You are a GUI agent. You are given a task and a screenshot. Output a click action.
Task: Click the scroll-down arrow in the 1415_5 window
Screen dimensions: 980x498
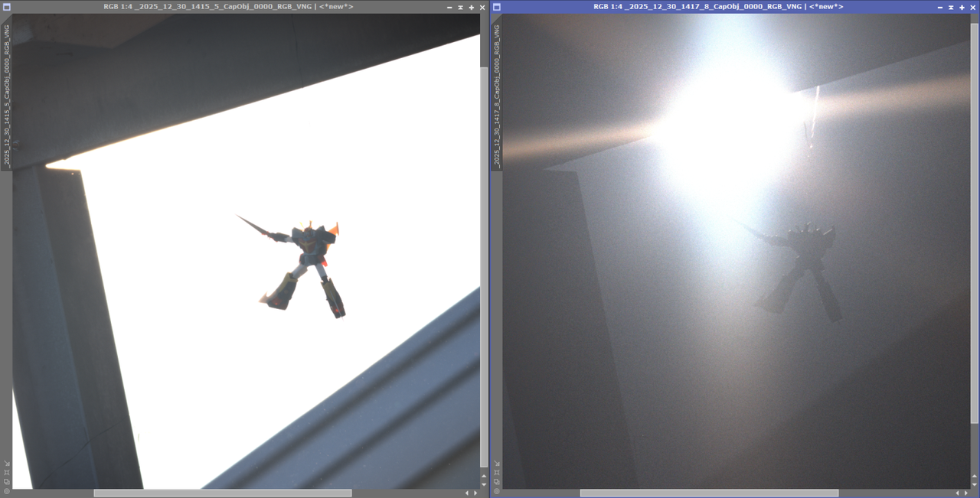coord(484,483)
